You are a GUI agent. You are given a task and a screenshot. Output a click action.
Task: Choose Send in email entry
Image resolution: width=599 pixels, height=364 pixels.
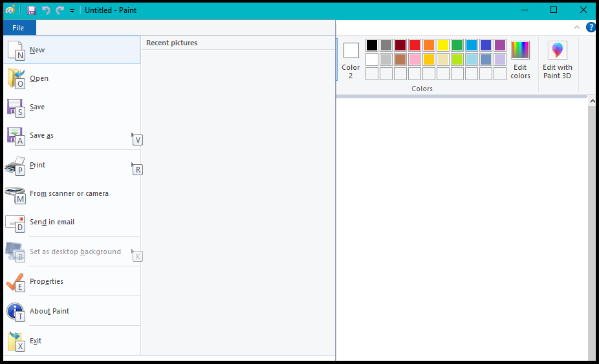pos(72,222)
